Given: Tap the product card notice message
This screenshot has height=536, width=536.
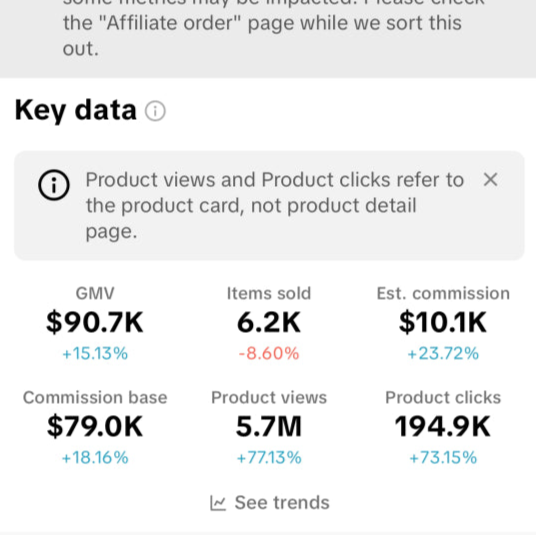Looking at the screenshot, I should 274,205.
